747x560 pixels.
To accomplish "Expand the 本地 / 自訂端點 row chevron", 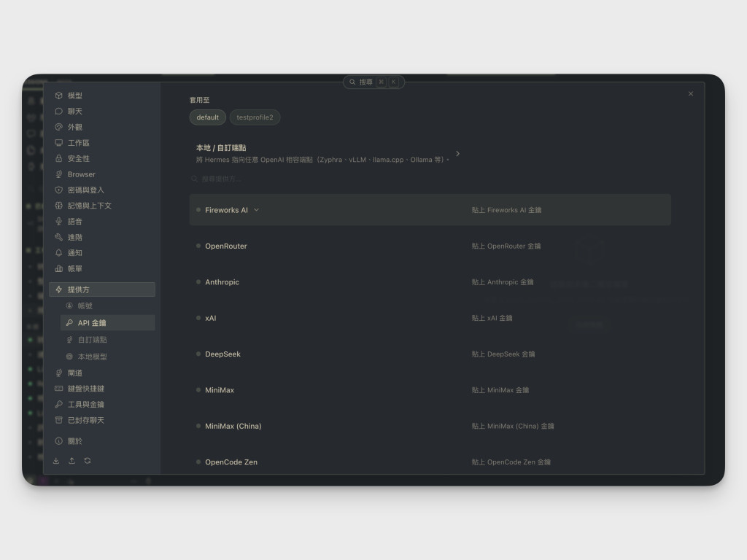I will tap(458, 153).
